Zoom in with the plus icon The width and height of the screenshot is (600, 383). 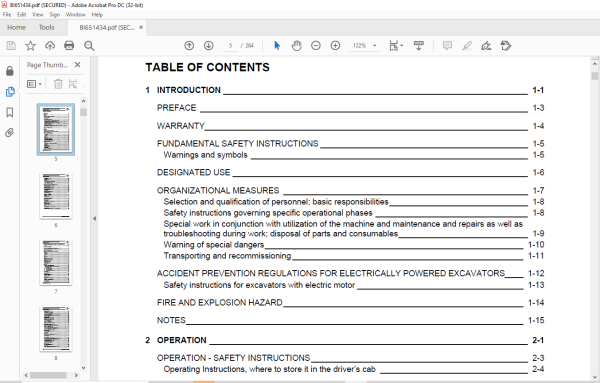tap(335, 46)
